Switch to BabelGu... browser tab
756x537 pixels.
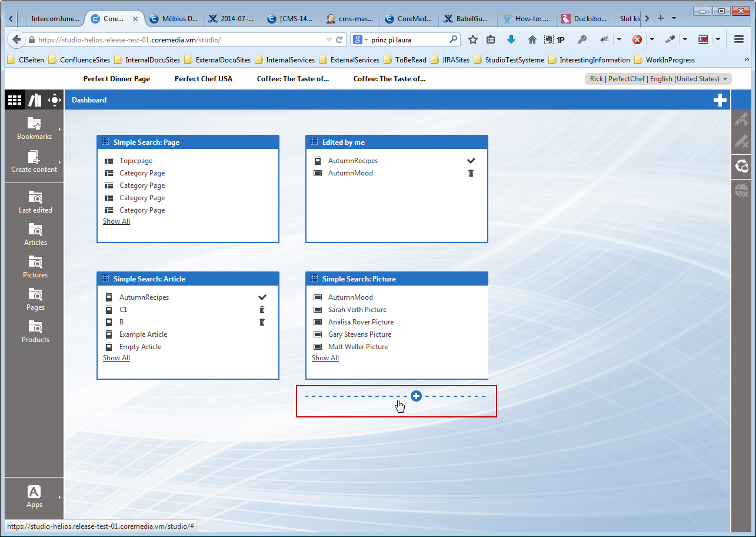(x=469, y=19)
